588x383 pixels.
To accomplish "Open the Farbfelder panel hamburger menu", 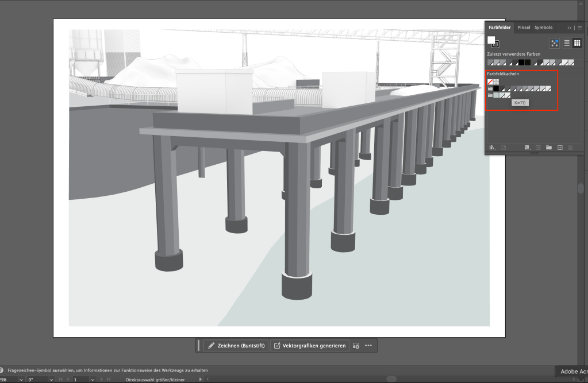I will (579, 28).
